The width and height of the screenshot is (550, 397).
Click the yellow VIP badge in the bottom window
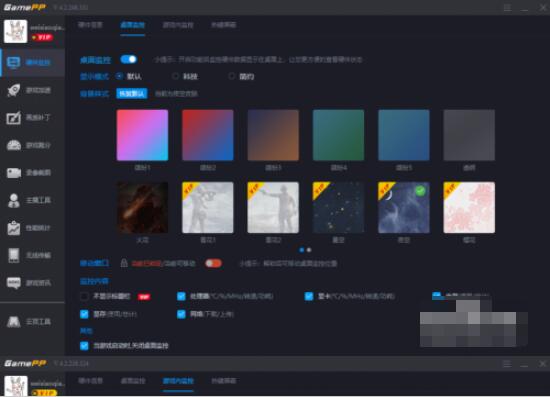(x=44, y=393)
